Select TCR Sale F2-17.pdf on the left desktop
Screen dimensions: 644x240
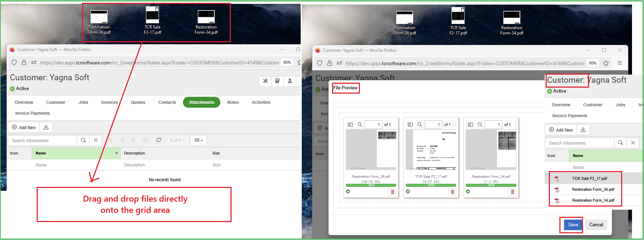[153, 21]
